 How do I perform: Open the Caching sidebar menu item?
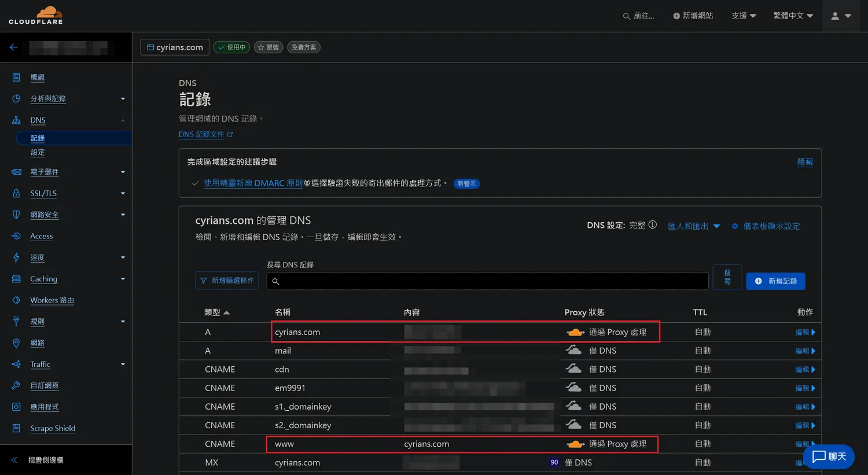44,279
